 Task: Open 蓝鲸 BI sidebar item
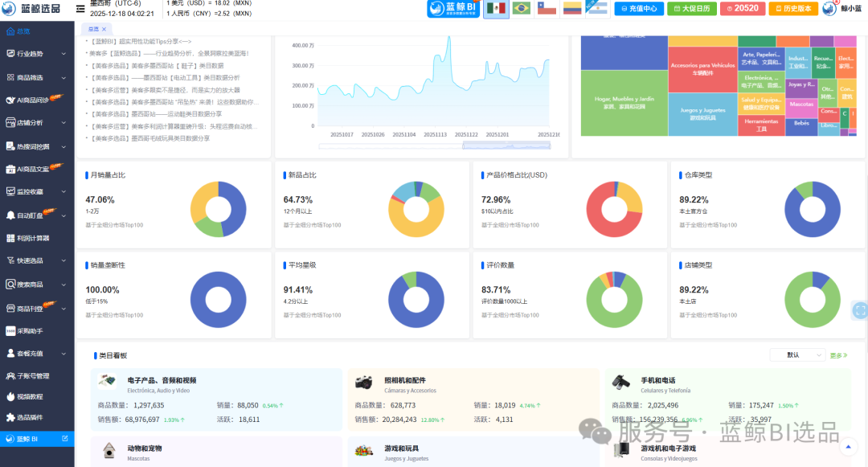37,439
